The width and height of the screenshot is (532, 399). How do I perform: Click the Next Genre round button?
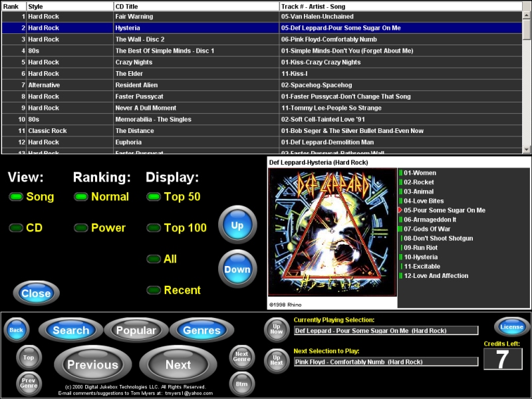pos(241,357)
